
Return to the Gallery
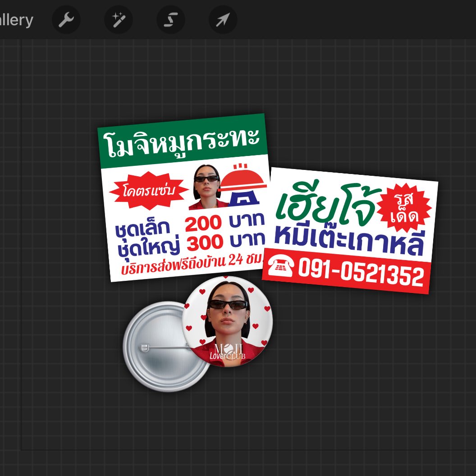[x=17, y=19]
